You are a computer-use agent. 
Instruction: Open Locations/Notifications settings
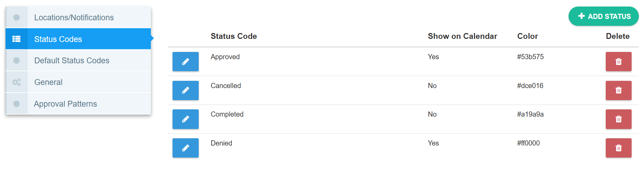pyautogui.click(x=74, y=18)
